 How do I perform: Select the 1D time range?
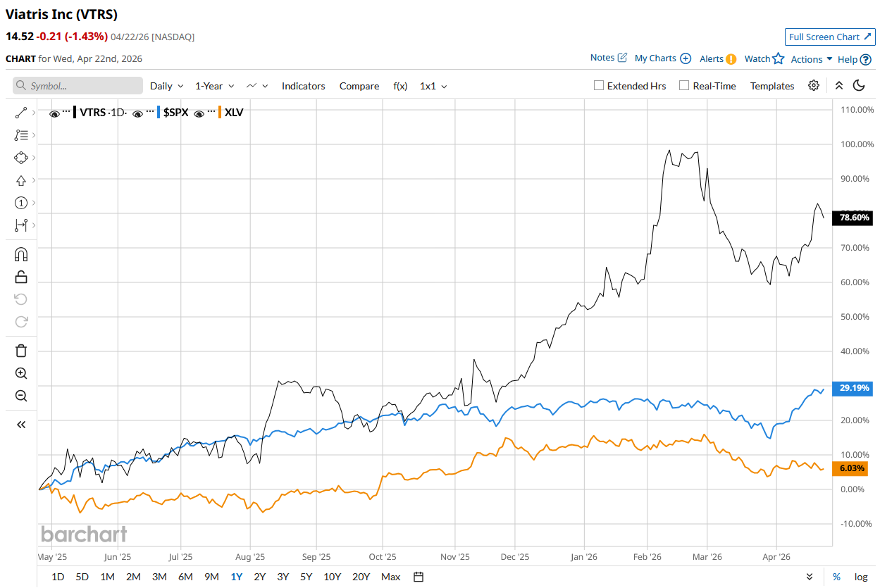click(58, 577)
